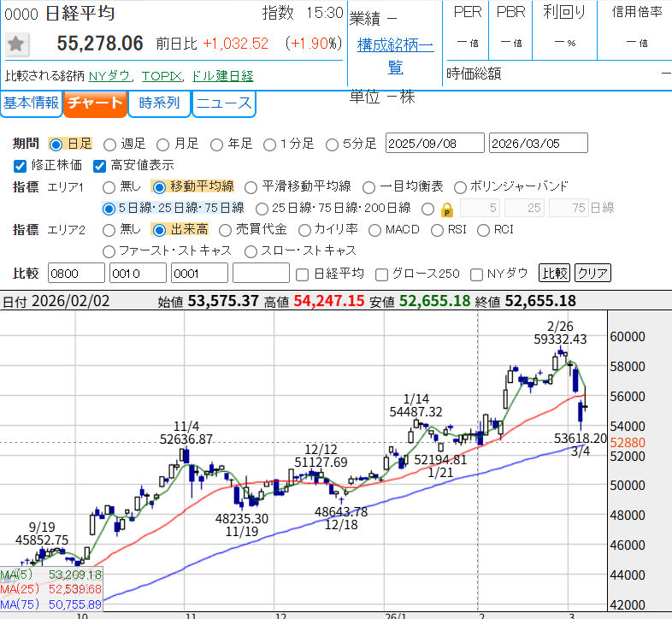The width and height of the screenshot is (672, 619).
Task: Open the 構成銘柄一覧 link
Action: click(x=395, y=56)
